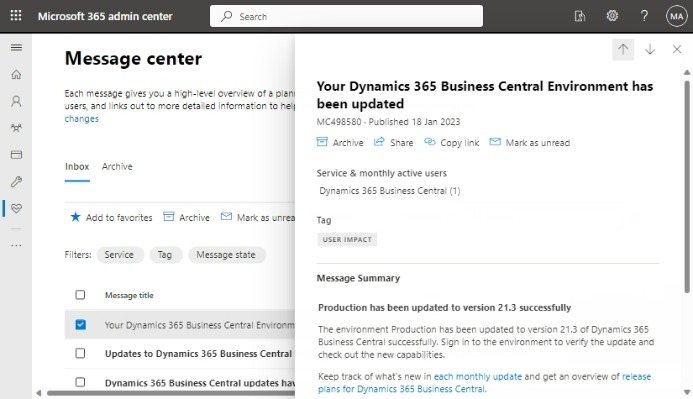The height and width of the screenshot is (399, 693).
Task: Open the Service filter dropdown
Action: point(120,255)
